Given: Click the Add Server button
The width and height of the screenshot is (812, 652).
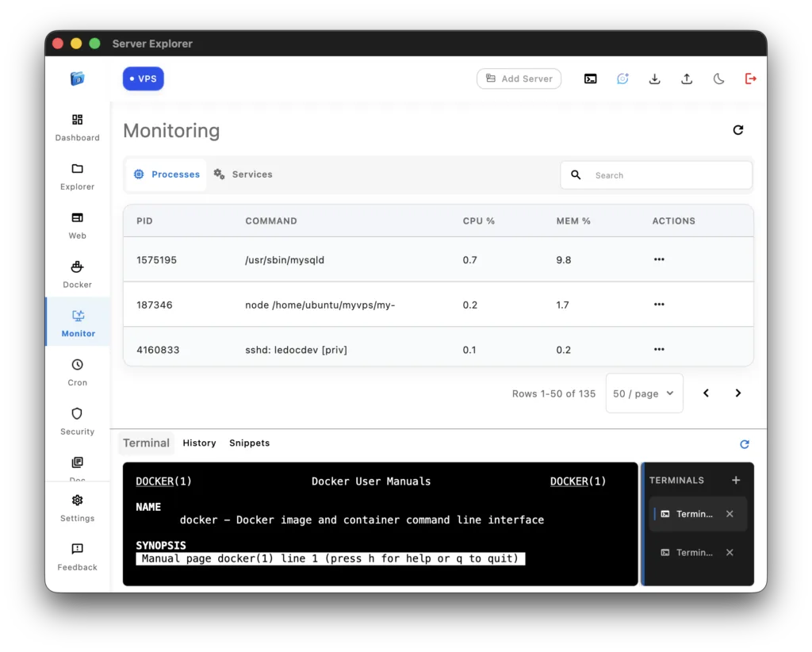Looking at the screenshot, I should click(519, 79).
